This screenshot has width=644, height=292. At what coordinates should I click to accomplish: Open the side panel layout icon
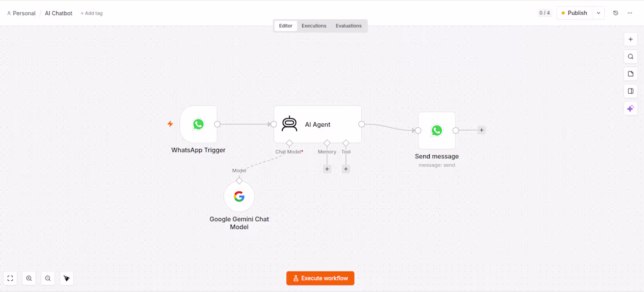coord(631,91)
